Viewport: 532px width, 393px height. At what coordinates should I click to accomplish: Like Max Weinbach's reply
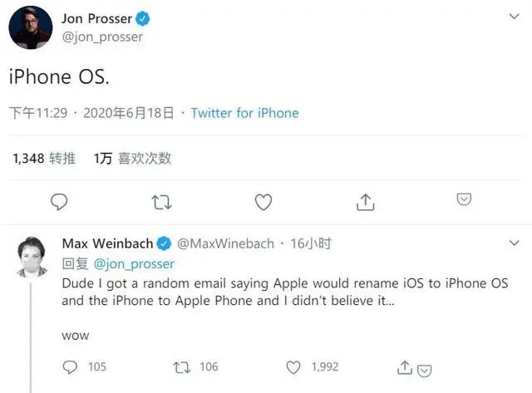293,366
